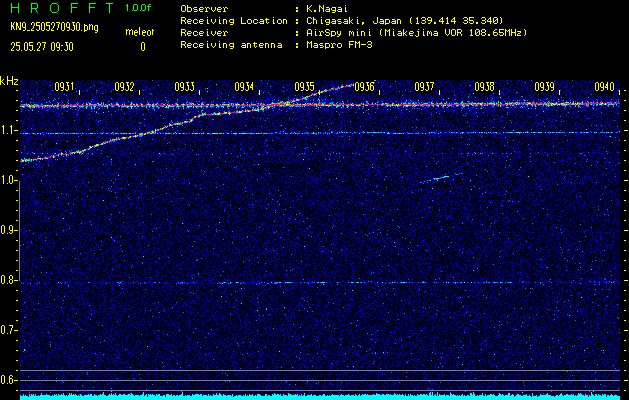The width and height of the screenshot is (629, 400).
Task: Click the 0932 time marker
Action: (124, 87)
